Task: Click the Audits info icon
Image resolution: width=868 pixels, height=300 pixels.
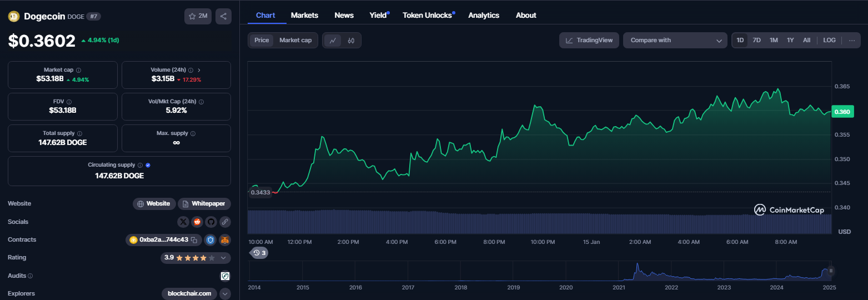Action: click(30, 276)
